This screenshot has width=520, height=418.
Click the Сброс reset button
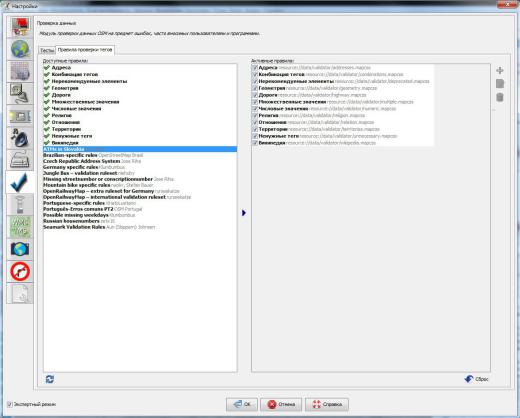pyautogui.click(x=477, y=379)
